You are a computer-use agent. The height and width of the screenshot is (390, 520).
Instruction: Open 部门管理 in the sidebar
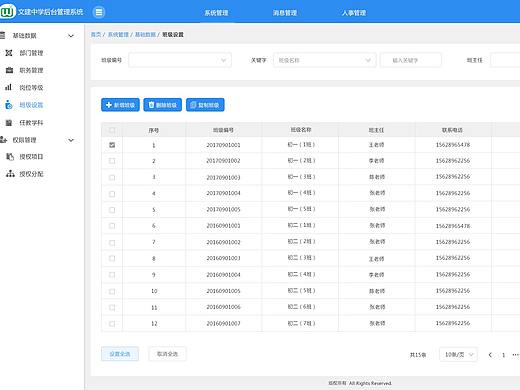tap(31, 53)
